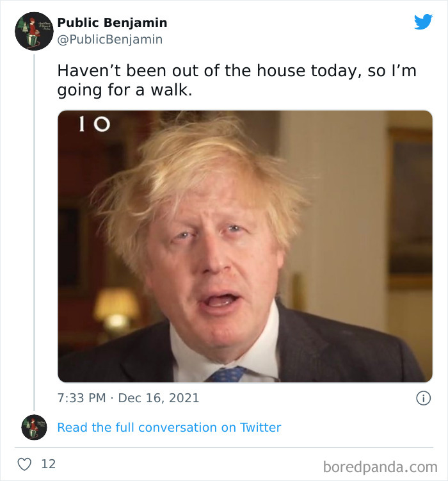Open the "Public Benjamin" display name
This screenshot has width=448, height=481.
pyautogui.click(x=112, y=22)
